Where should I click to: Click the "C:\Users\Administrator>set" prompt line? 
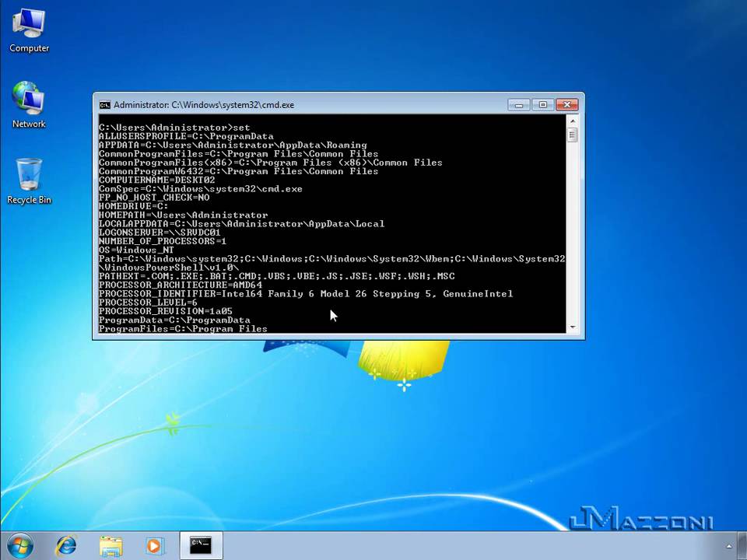(174, 128)
